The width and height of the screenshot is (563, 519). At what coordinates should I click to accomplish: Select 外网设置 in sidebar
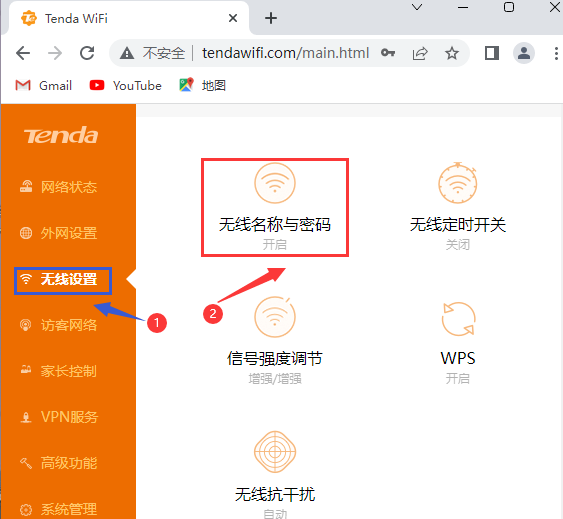(58, 233)
